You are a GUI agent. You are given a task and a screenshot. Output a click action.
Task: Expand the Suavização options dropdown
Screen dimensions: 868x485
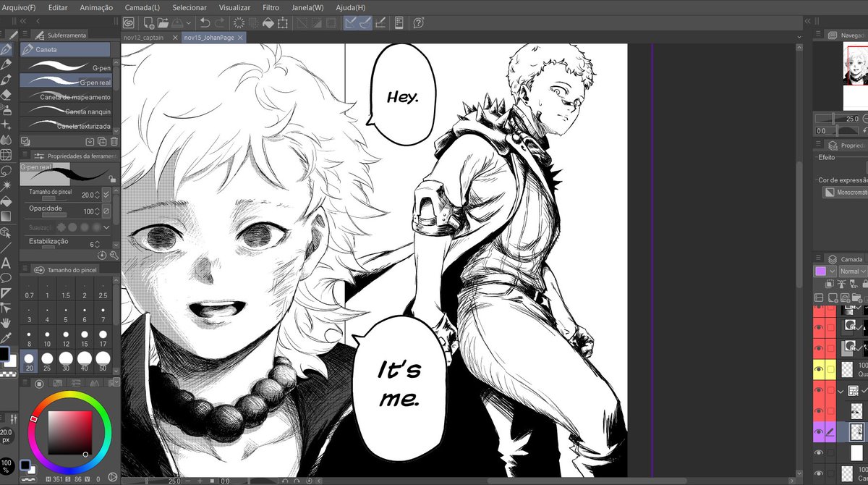[106, 227]
